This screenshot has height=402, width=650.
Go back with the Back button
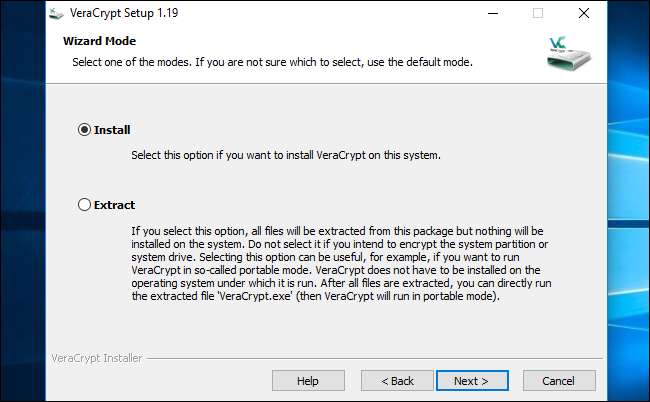coord(397,381)
